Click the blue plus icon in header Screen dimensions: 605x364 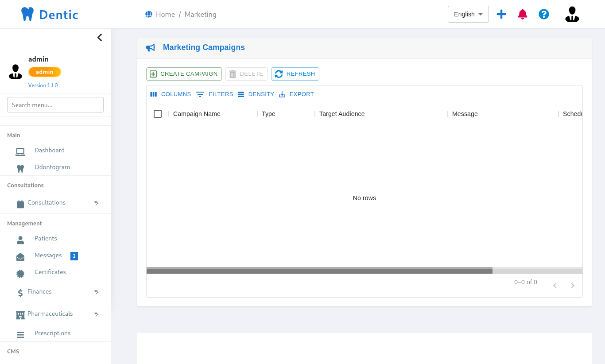501,14
